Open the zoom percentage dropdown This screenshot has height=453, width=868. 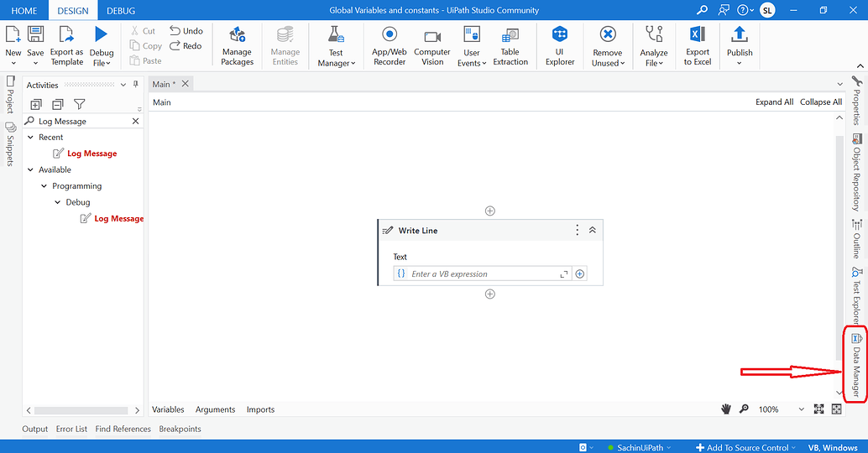click(801, 409)
